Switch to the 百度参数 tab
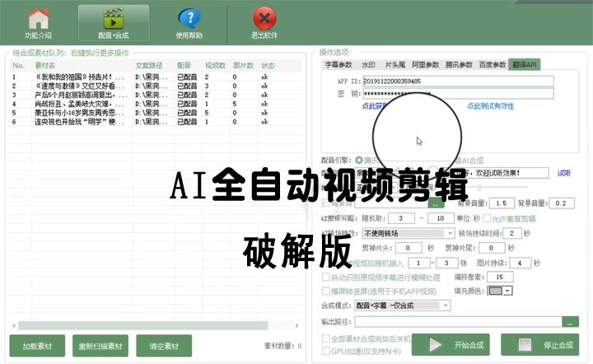 (493, 64)
